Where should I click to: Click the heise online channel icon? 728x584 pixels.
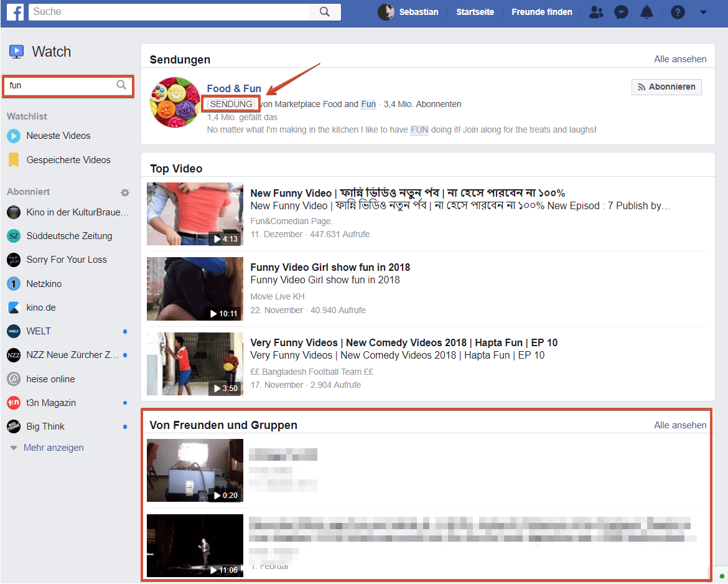tap(14, 379)
